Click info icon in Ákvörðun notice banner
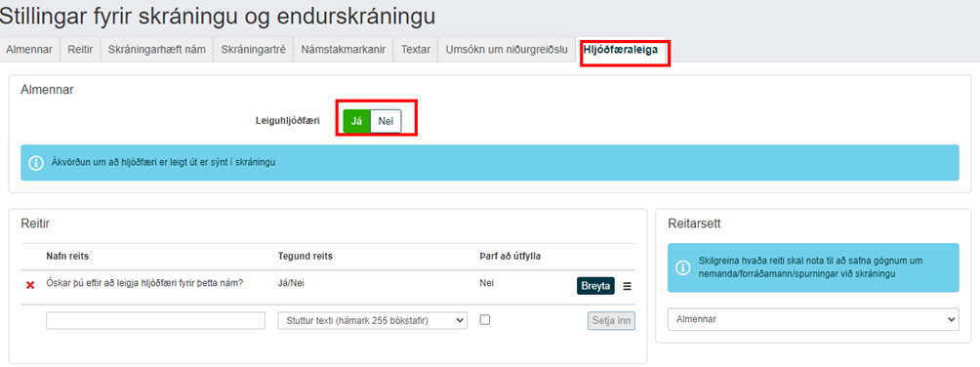 point(36,163)
